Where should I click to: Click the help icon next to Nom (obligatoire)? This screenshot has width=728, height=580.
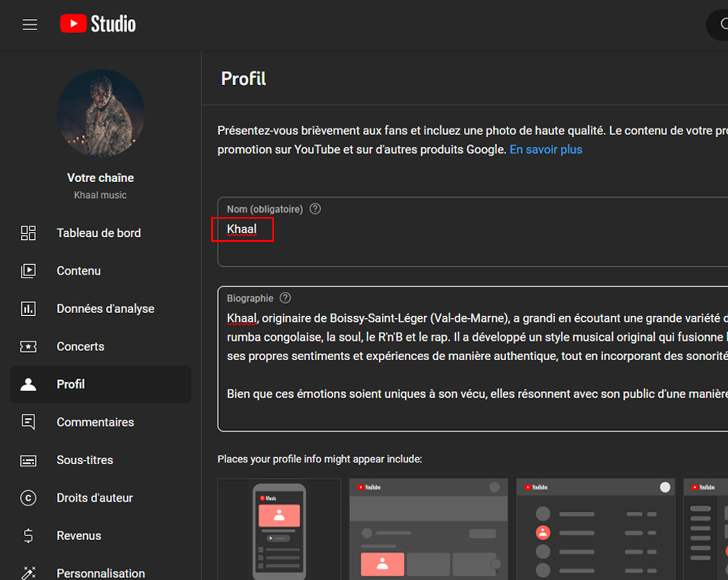(315, 209)
